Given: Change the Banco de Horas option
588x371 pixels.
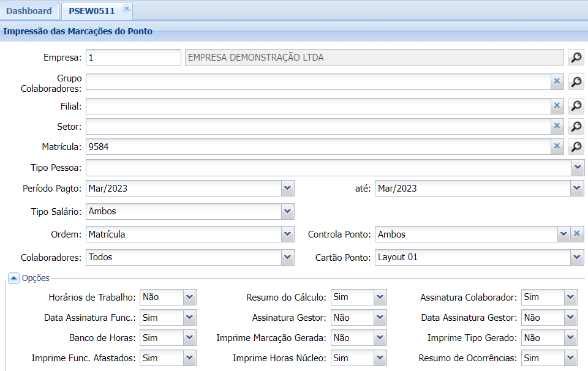Looking at the screenshot, I should click(x=189, y=338).
